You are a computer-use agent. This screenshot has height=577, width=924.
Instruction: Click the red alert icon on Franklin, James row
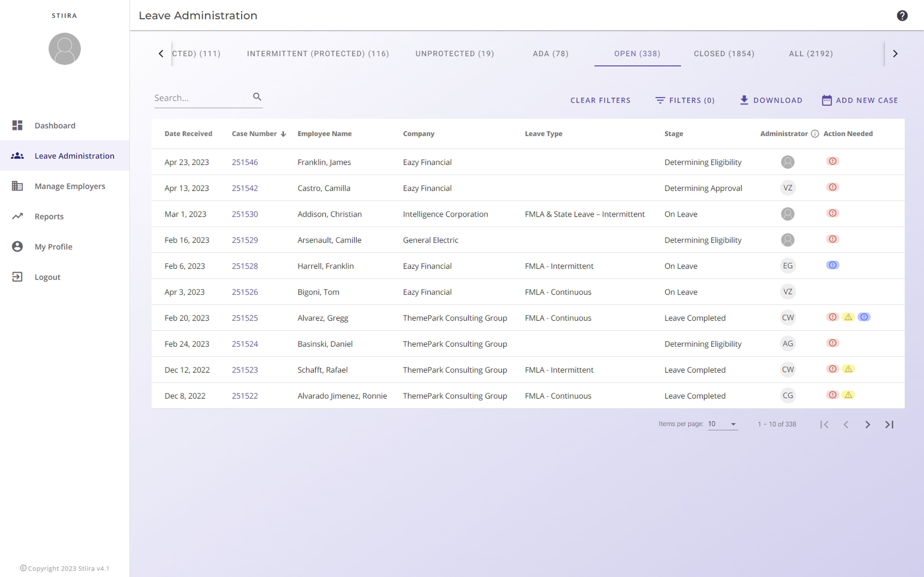click(x=833, y=161)
